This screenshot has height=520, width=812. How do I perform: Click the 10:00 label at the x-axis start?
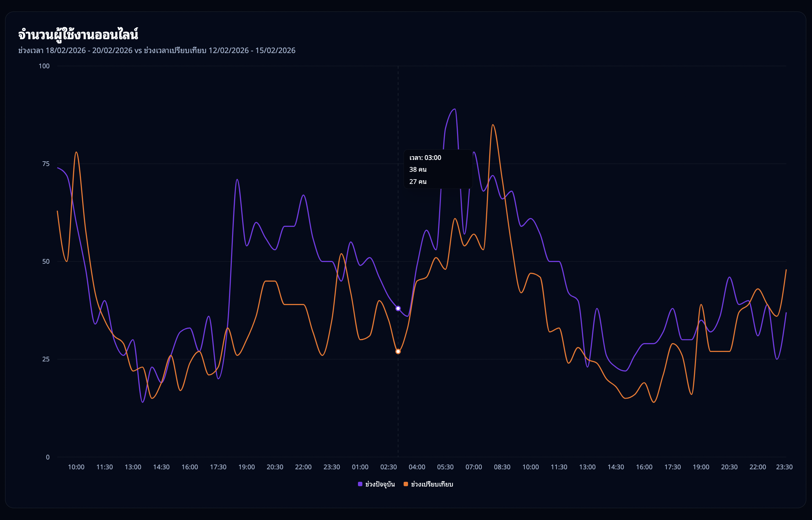76,467
